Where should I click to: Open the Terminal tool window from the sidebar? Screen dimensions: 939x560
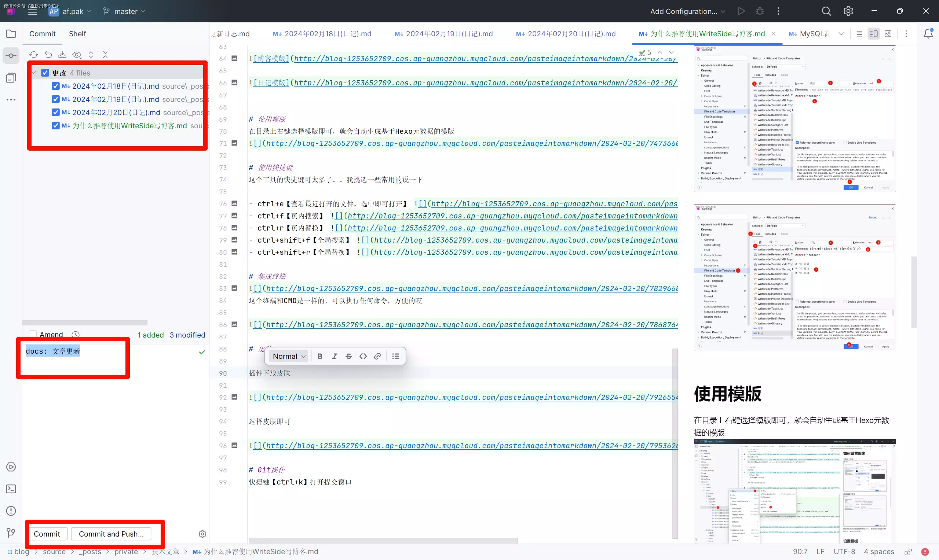(11, 489)
